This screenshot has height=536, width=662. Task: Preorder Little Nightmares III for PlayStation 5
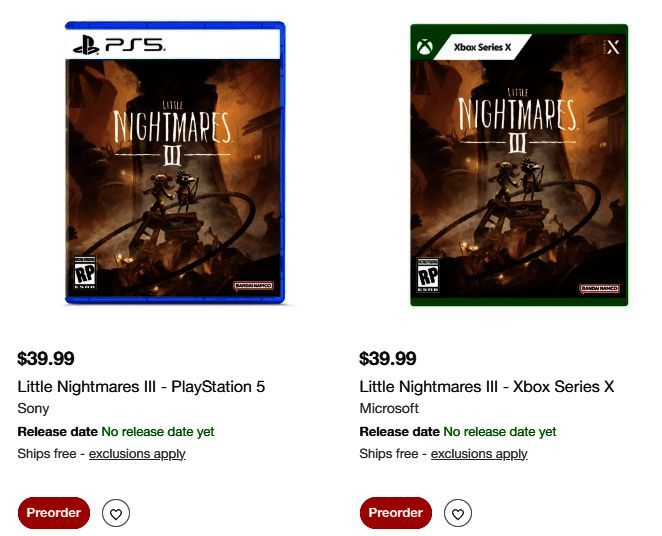[x=54, y=513]
